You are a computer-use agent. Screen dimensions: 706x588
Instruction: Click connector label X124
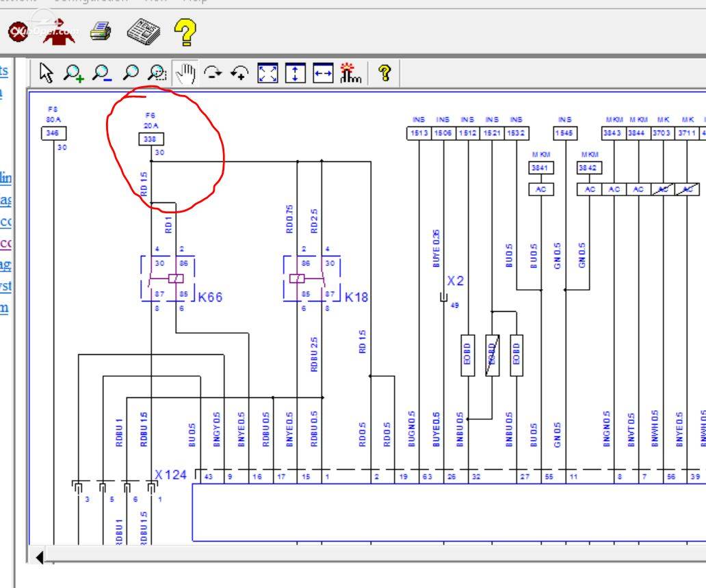coord(170,475)
